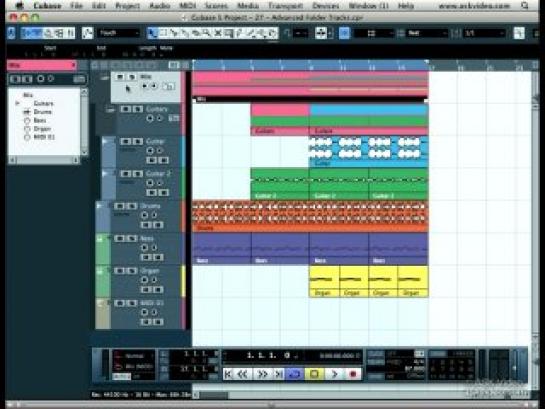
Task: Open the Transport menu
Action: pyautogui.click(x=285, y=6)
